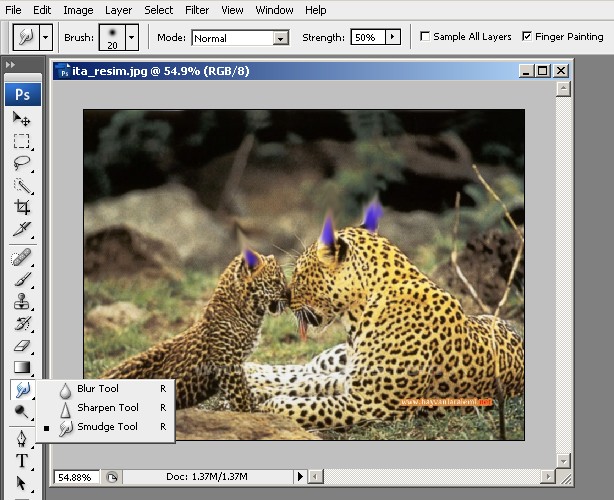Click the Ps logo in toolbox
Viewport: 614px width, 500px height.
[23, 94]
